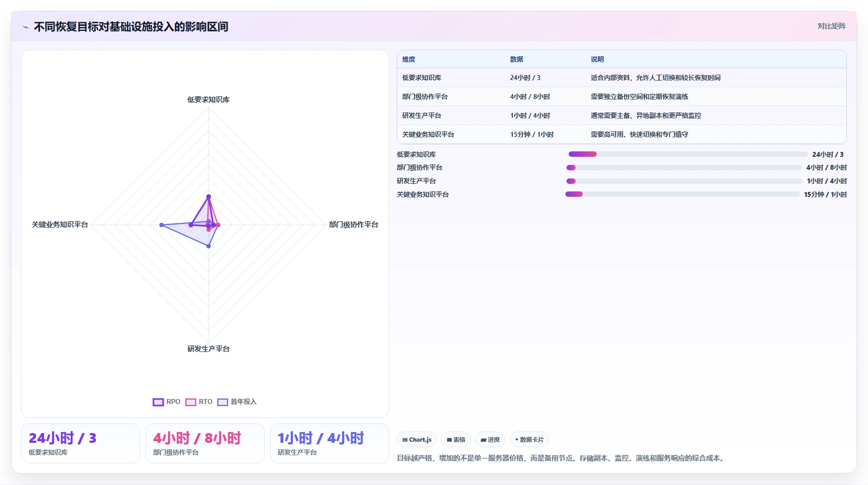The width and height of the screenshot is (868, 485).
Task: Toggle the 首年投入 legend item
Action: click(x=237, y=402)
